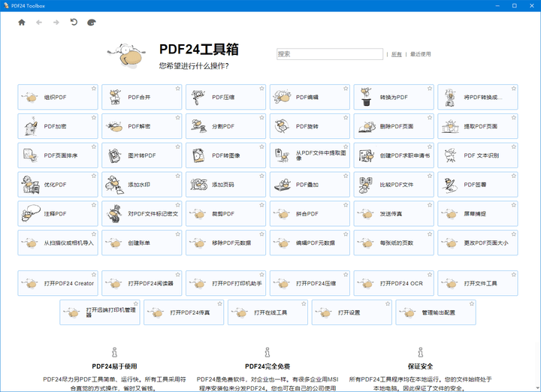Open 管理输出配置
Image resolution: width=541 pixels, height=392 pixels.
(436, 312)
